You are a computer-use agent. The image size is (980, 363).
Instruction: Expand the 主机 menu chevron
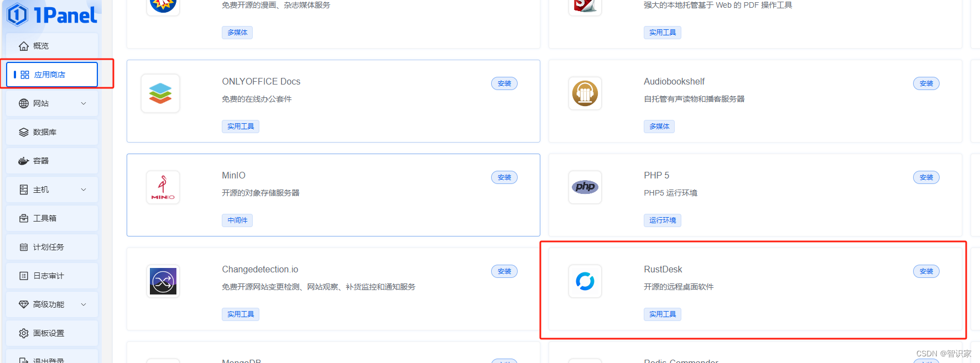coord(84,190)
